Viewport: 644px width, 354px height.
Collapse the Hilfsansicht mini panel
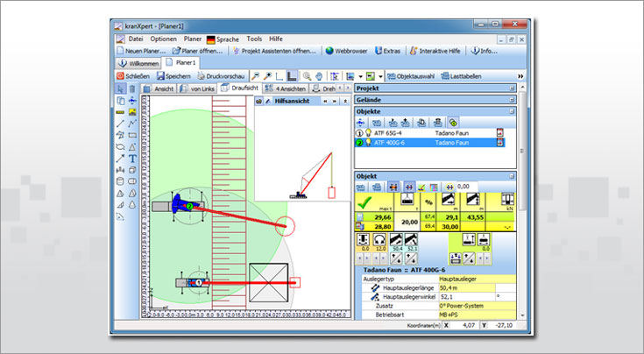pyautogui.click(x=345, y=101)
